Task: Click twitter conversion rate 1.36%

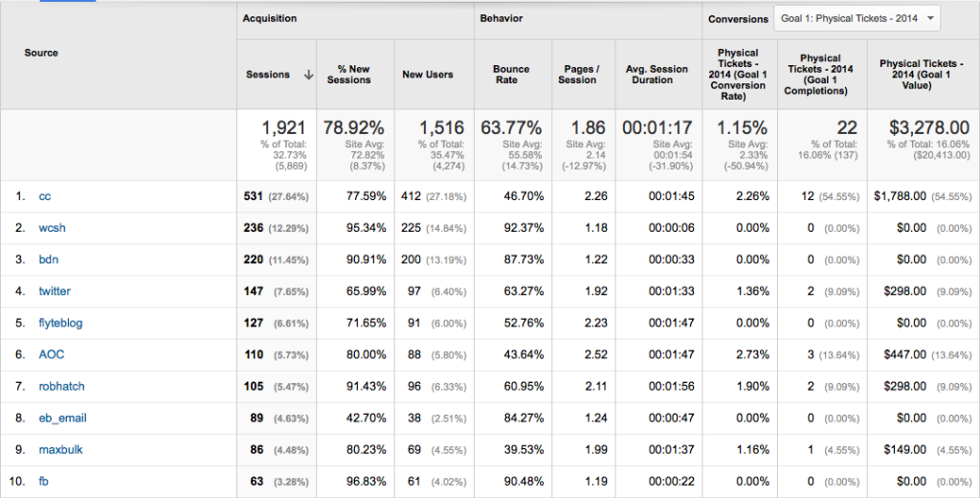Action: point(752,291)
